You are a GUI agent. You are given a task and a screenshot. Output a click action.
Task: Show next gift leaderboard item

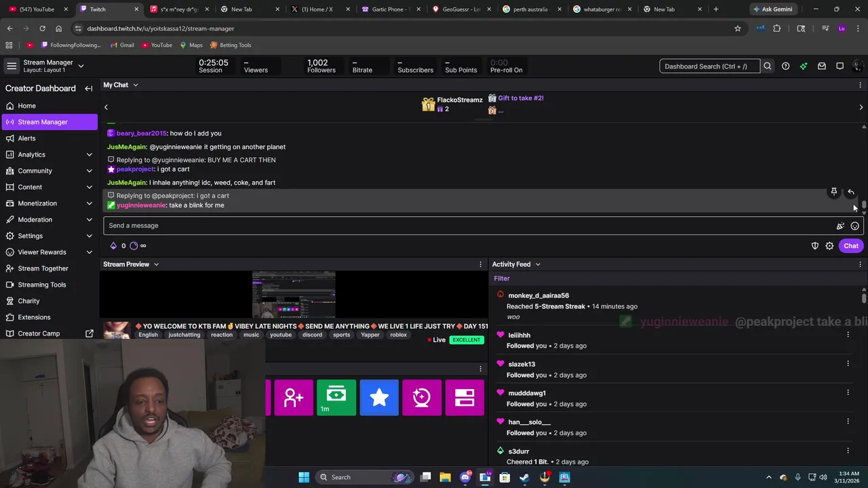tap(861, 107)
